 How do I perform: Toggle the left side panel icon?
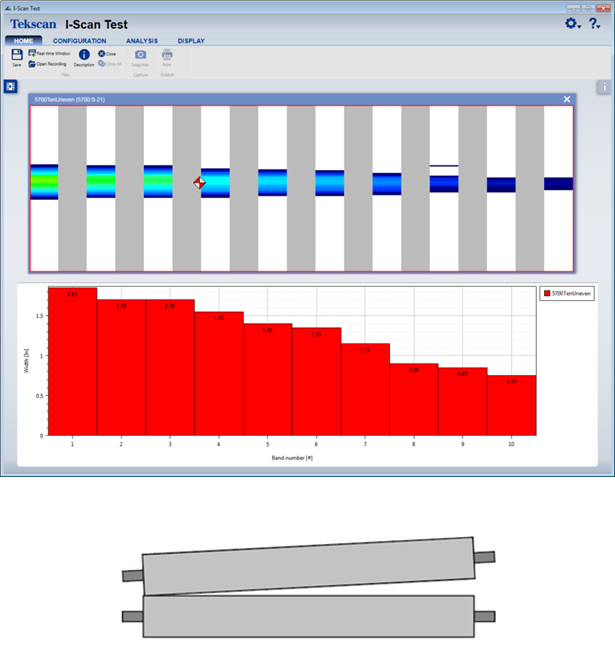[10, 87]
